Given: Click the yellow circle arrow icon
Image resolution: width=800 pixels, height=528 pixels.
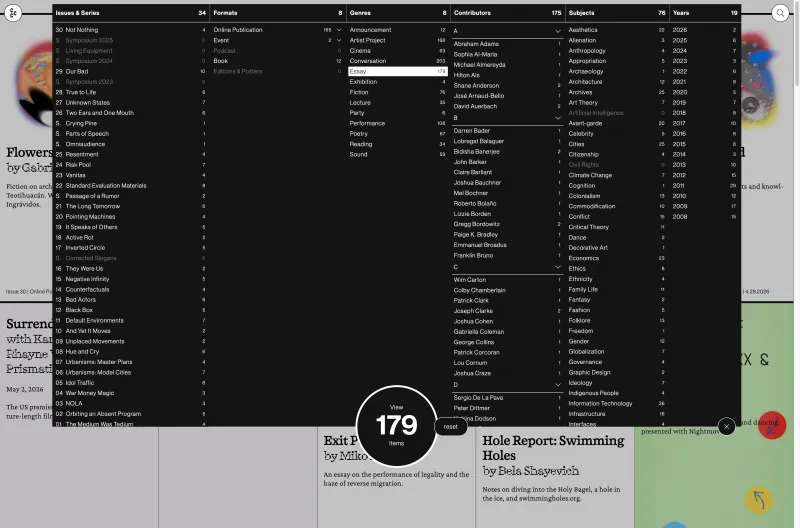Looking at the screenshot, I should click(x=759, y=499).
